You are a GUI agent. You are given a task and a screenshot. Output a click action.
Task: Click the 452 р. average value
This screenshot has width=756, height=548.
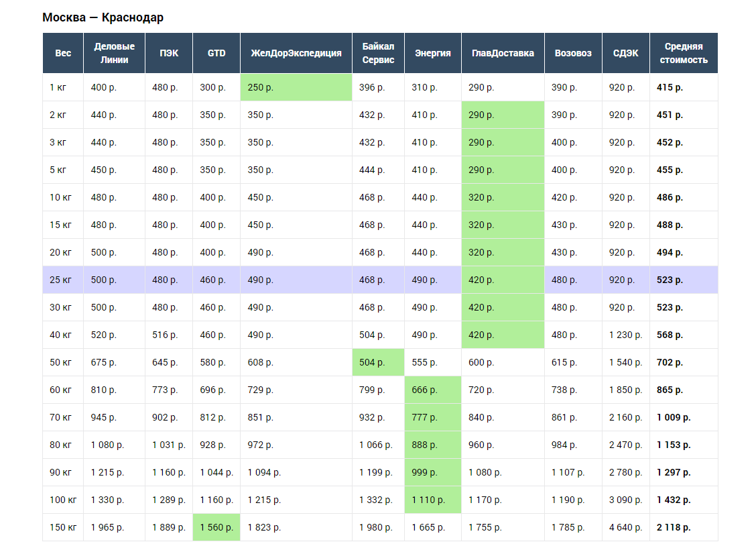click(x=670, y=142)
